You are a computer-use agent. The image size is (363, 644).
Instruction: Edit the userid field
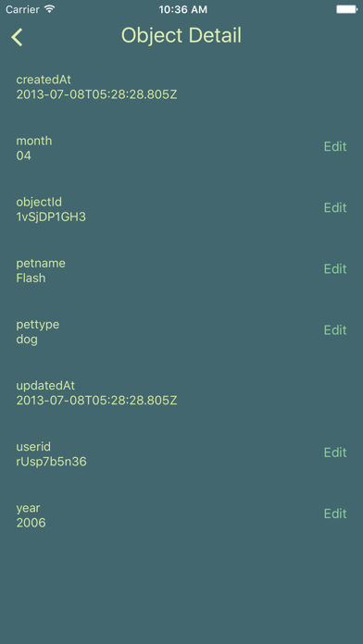point(335,452)
